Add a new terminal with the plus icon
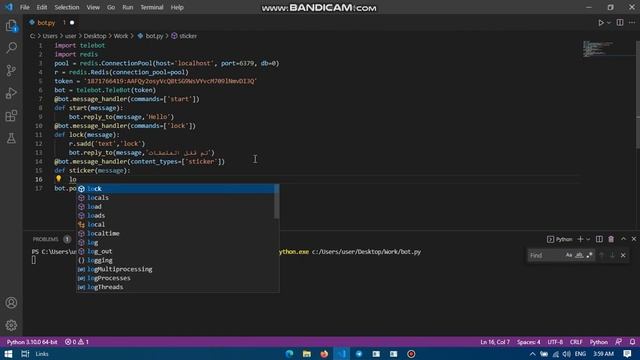The height and width of the screenshot is (360, 640). 580,239
